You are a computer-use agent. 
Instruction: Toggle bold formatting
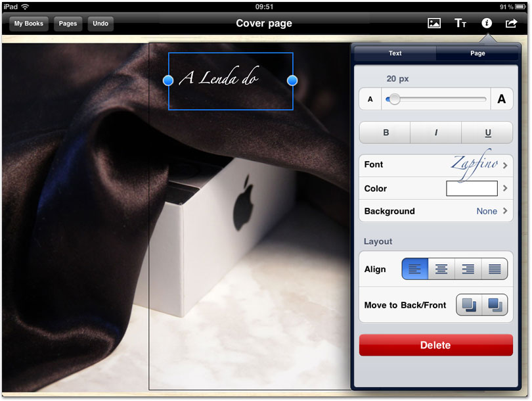click(386, 132)
